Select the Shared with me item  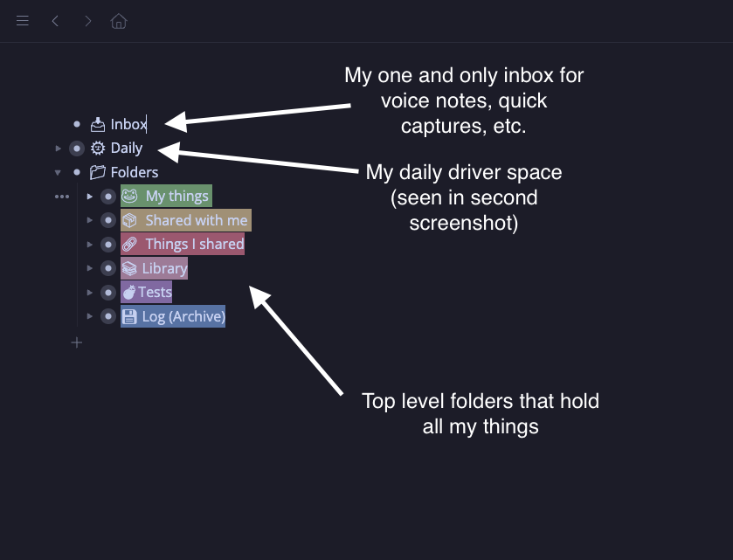(196, 220)
